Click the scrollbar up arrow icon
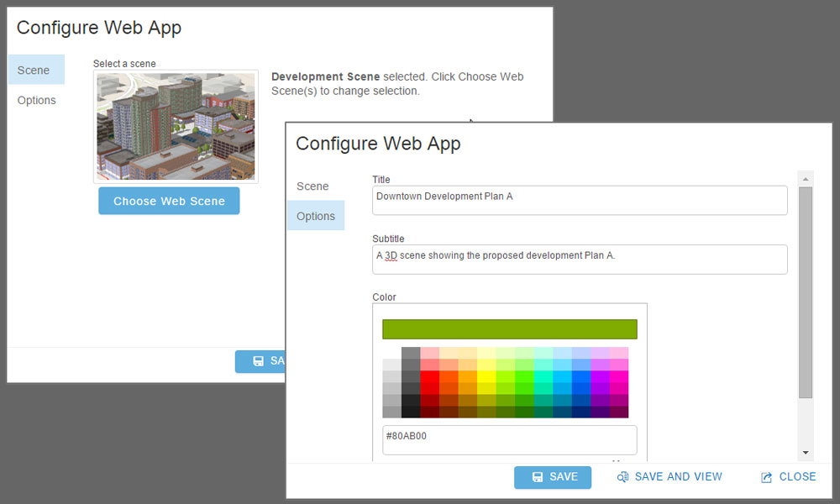The width and height of the screenshot is (840, 504). 806,177
